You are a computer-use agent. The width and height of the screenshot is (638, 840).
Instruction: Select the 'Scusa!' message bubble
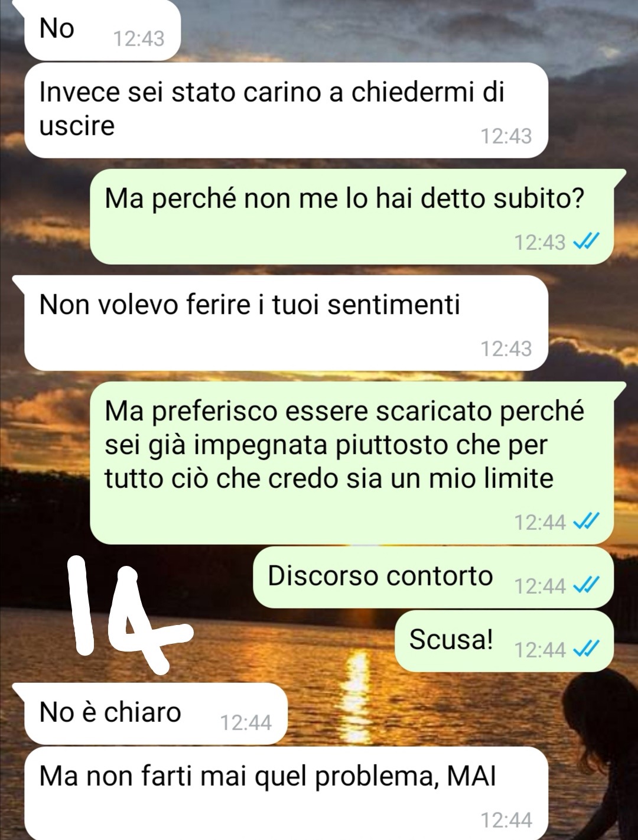coord(504,641)
